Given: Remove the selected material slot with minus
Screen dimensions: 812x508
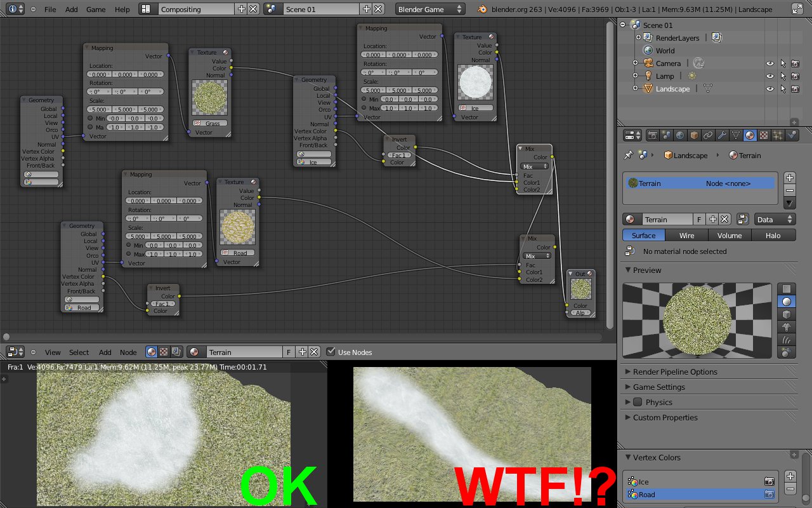Looking at the screenshot, I should point(789,190).
